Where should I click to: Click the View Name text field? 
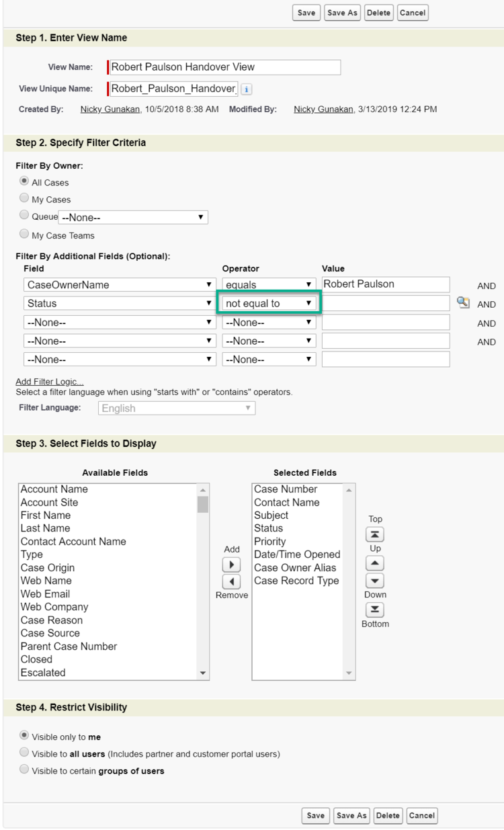click(x=224, y=67)
